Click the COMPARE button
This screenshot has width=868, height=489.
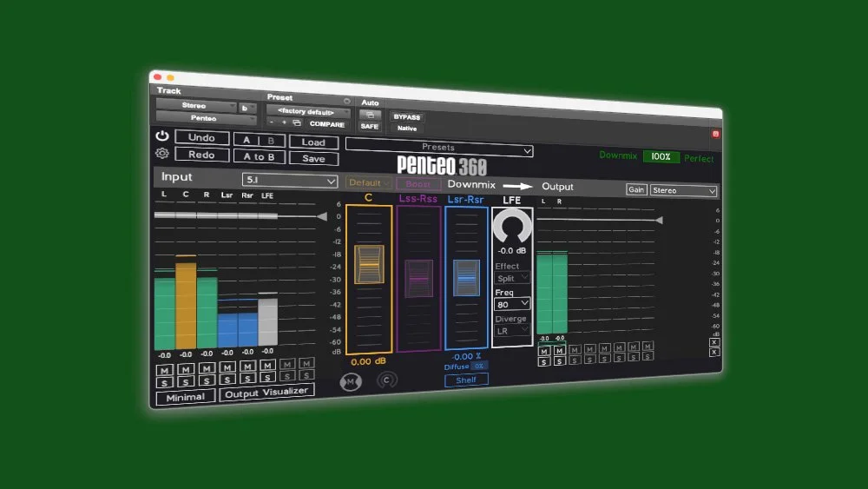tap(326, 124)
